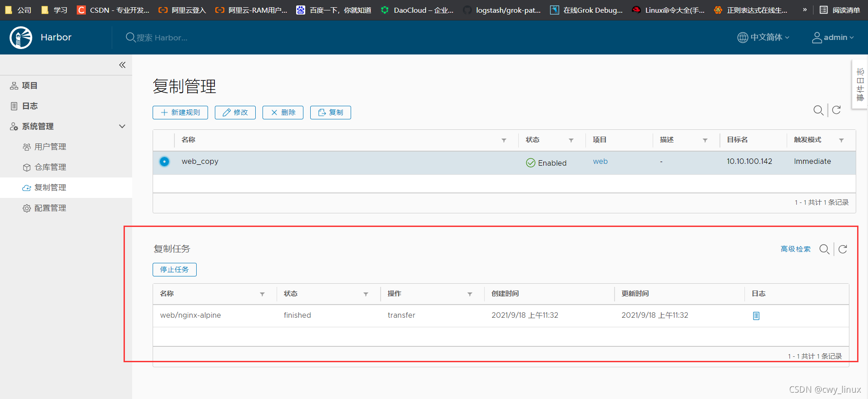Open the 阿里云登入 bookmark
868x399 pixels.
coord(182,10)
